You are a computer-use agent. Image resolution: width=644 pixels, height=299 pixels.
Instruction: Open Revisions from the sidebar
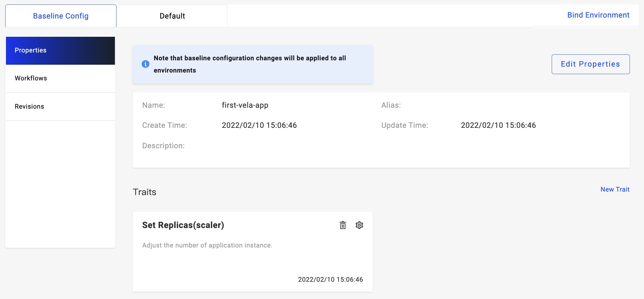pyautogui.click(x=60, y=106)
